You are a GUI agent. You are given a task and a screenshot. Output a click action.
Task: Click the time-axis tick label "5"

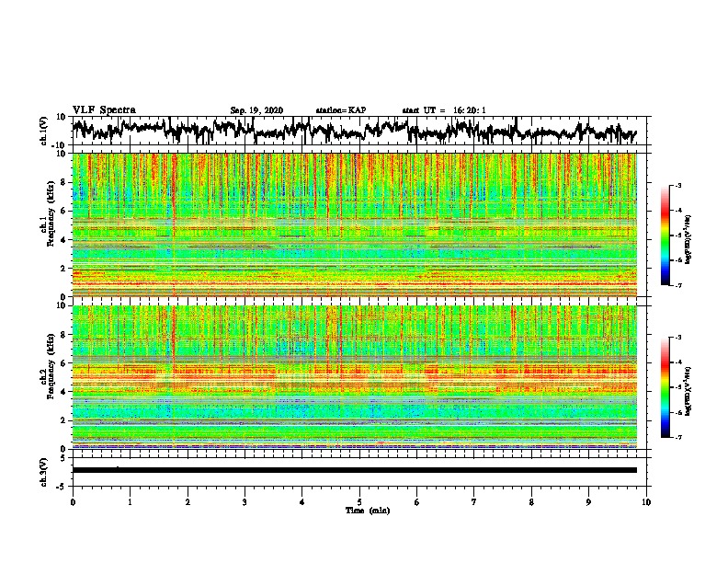coord(359,502)
